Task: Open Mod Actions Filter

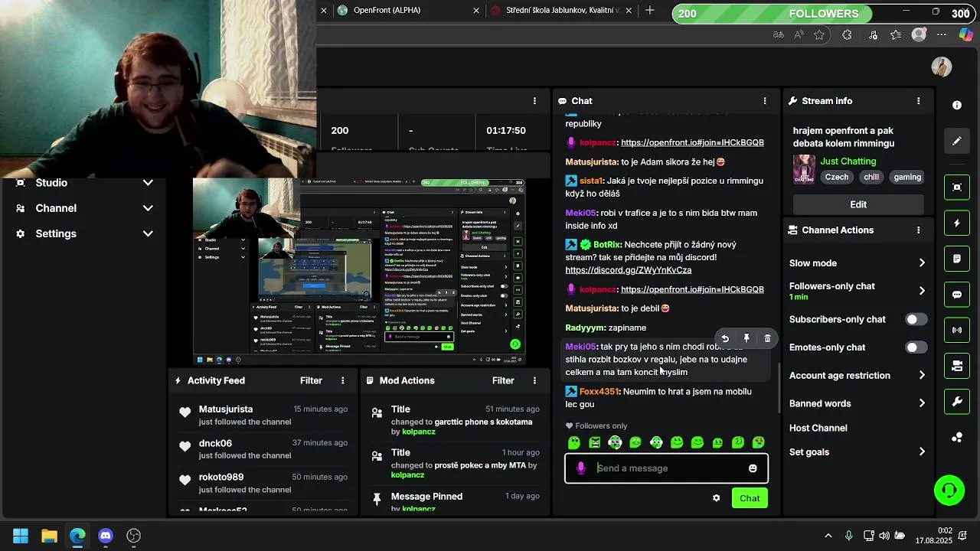Action: pos(503,380)
